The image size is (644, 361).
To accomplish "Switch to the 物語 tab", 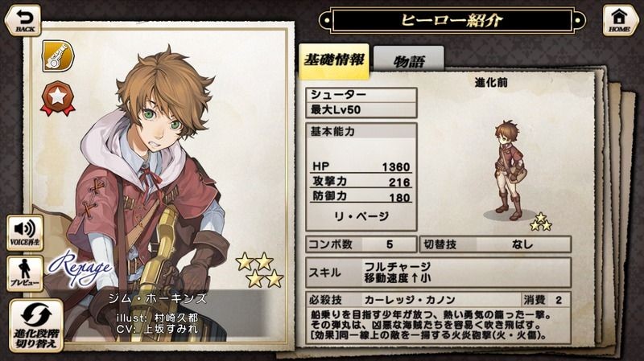I will point(409,59).
